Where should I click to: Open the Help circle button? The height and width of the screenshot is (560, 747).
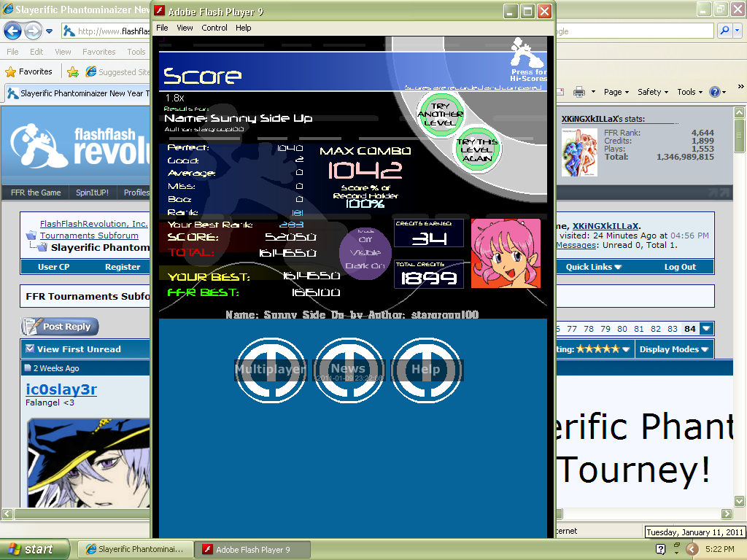coord(426,370)
